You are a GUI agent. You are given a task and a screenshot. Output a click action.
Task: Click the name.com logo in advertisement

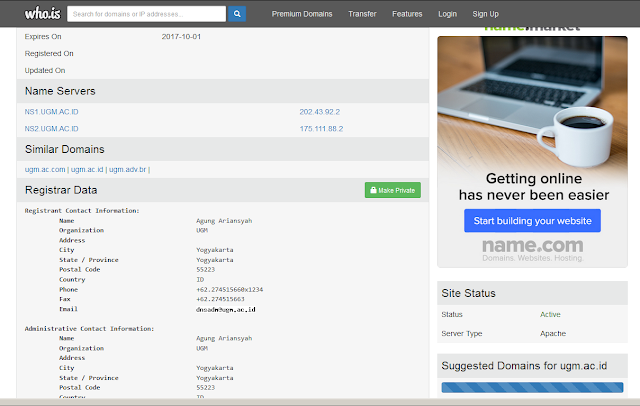pos(532,246)
